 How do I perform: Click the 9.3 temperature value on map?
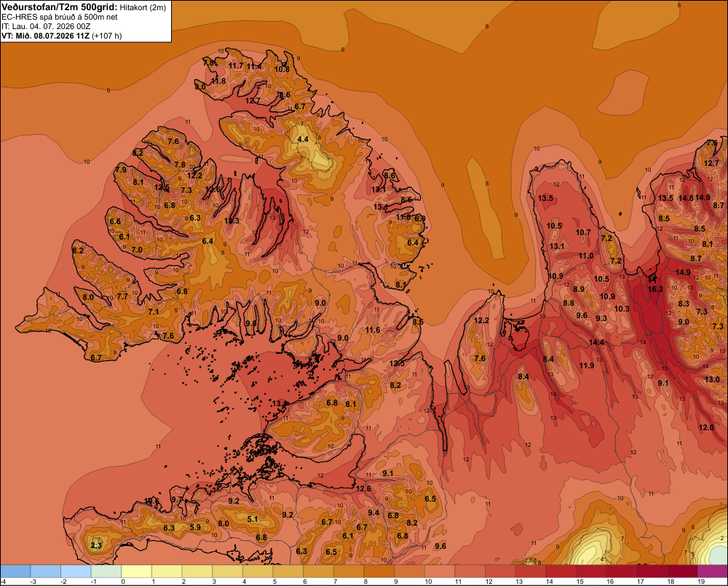pyautogui.click(x=601, y=318)
